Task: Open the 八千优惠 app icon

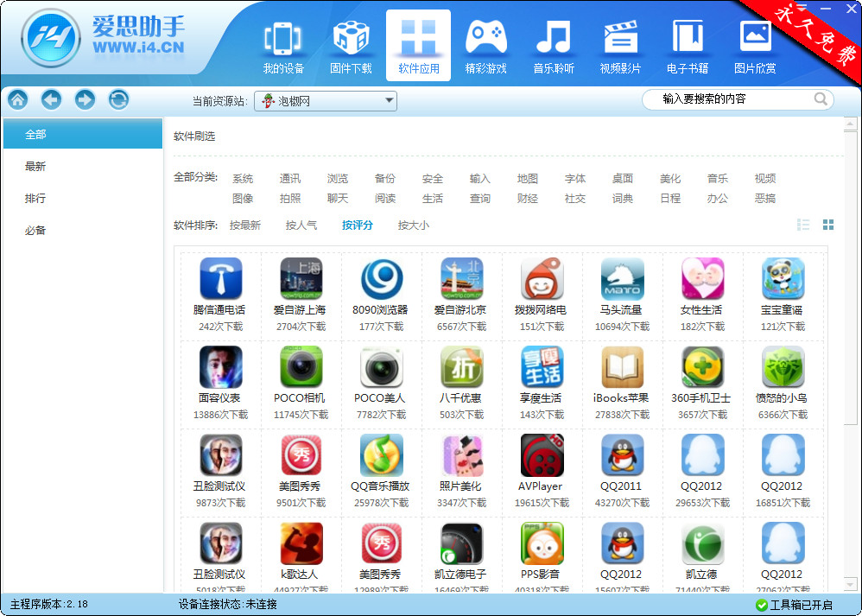Action: (x=462, y=367)
